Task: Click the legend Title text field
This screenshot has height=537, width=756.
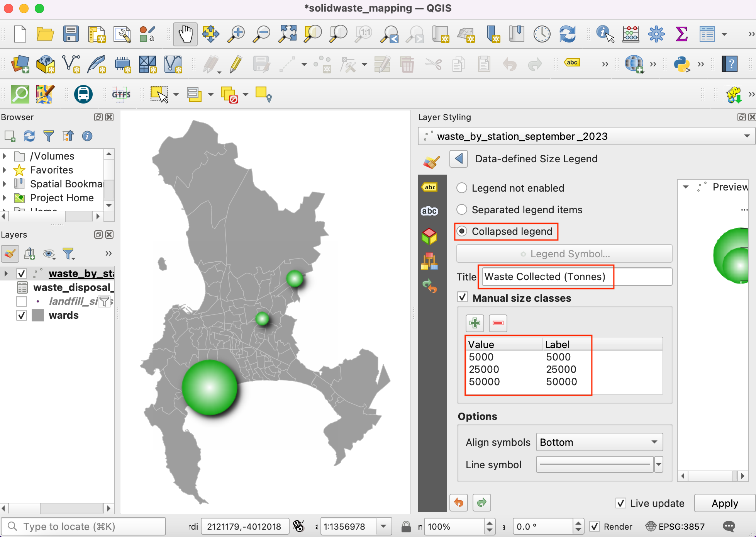Action: tap(576, 277)
